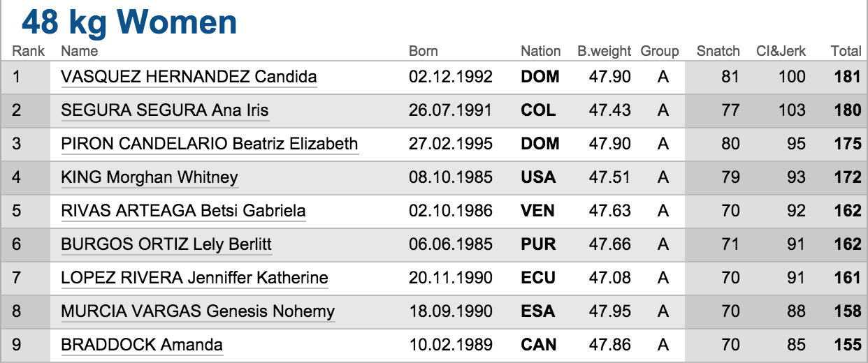Open BURGOS ORTIZ Lely Berlitt profile

point(166,244)
